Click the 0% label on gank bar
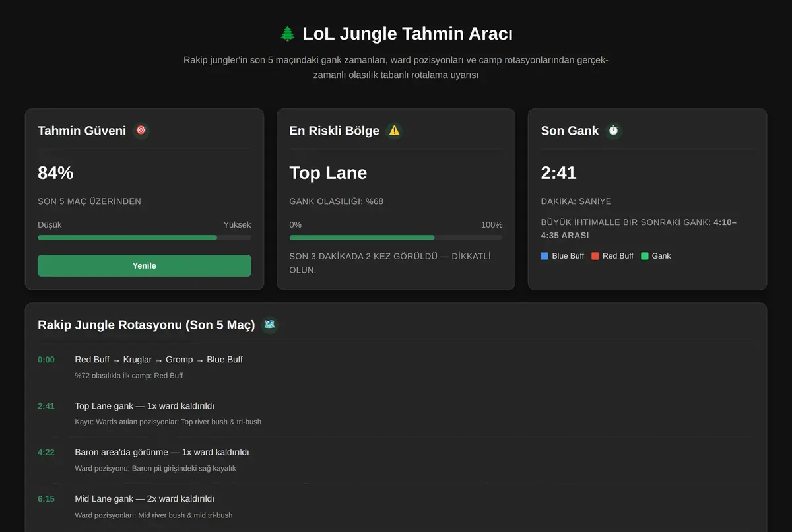The image size is (792, 532). 296,225
